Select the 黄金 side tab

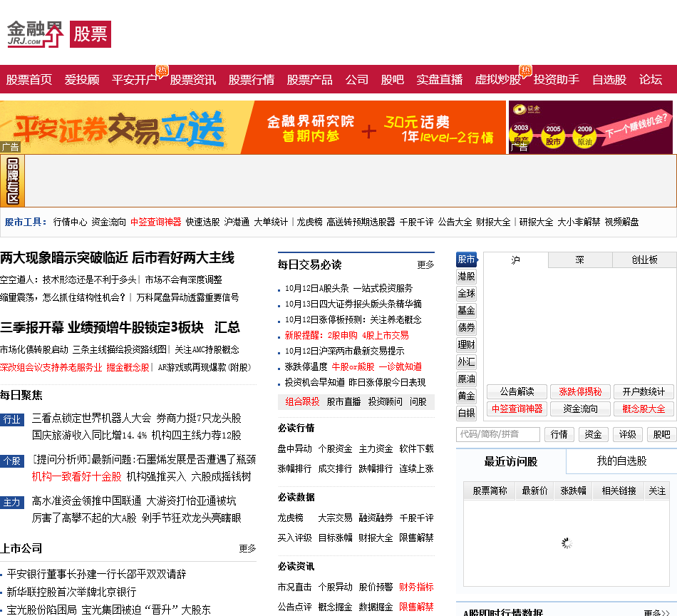pyautogui.click(x=466, y=396)
